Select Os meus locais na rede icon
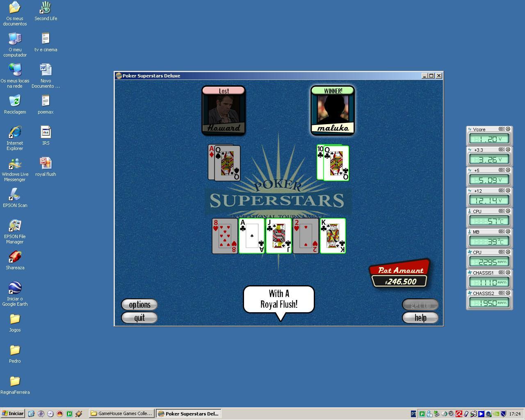The image size is (525, 420). point(15,76)
